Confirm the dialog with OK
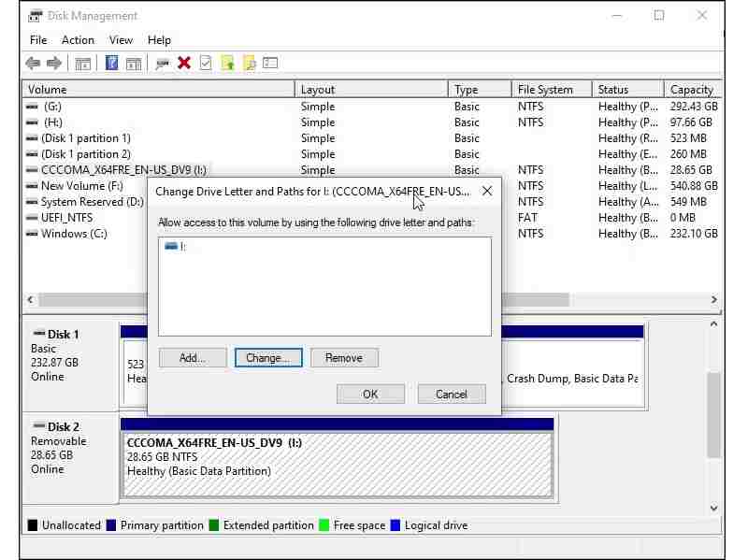 [x=370, y=394]
